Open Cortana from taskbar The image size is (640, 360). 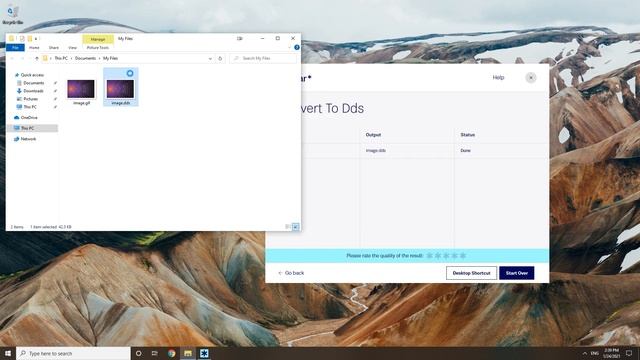(x=138, y=353)
